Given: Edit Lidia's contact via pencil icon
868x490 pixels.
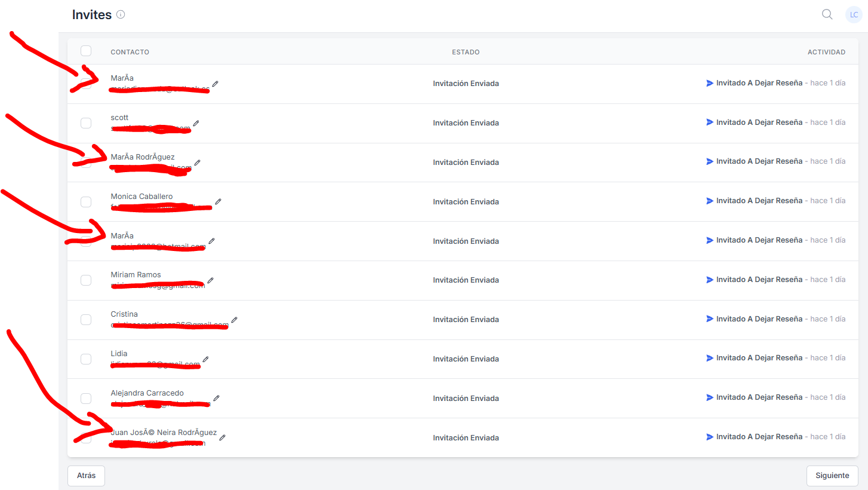Looking at the screenshot, I should 205,359.
